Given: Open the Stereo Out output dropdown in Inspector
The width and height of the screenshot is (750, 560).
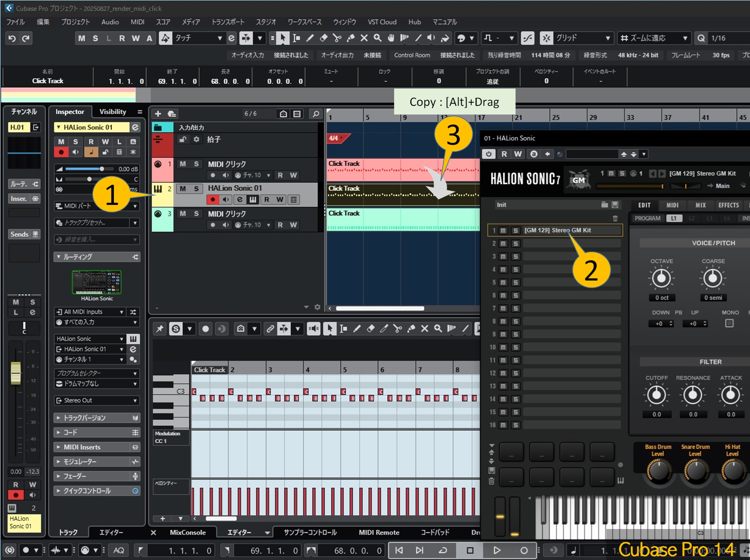Looking at the screenshot, I should tap(97, 400).
